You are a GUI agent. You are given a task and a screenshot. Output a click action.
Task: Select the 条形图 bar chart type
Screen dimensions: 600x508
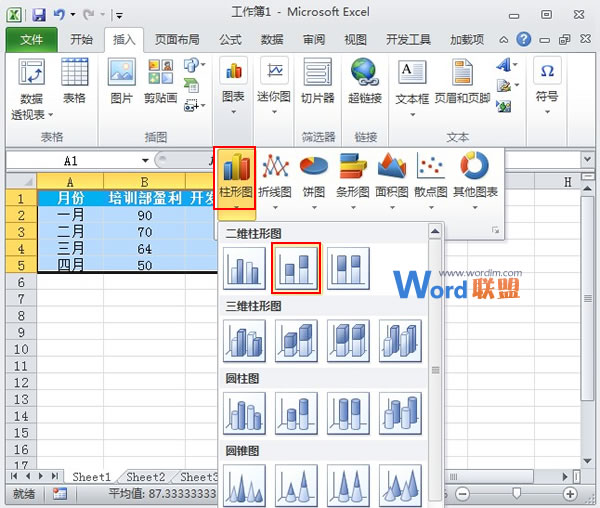(354, 177)
